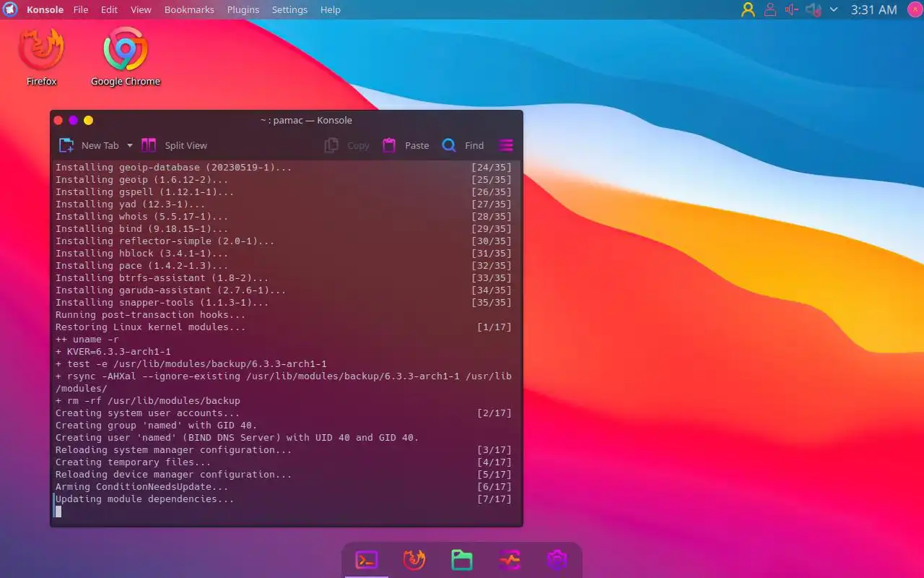
Task: Click the '++ uname -r' line
Action: click(x=87, y=339)
